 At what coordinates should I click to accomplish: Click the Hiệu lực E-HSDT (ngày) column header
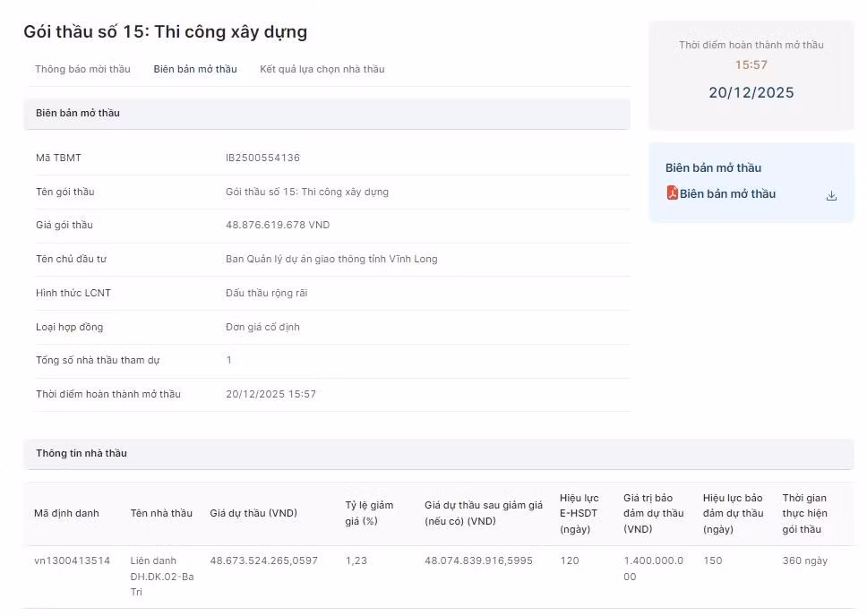tap(579, 513)
